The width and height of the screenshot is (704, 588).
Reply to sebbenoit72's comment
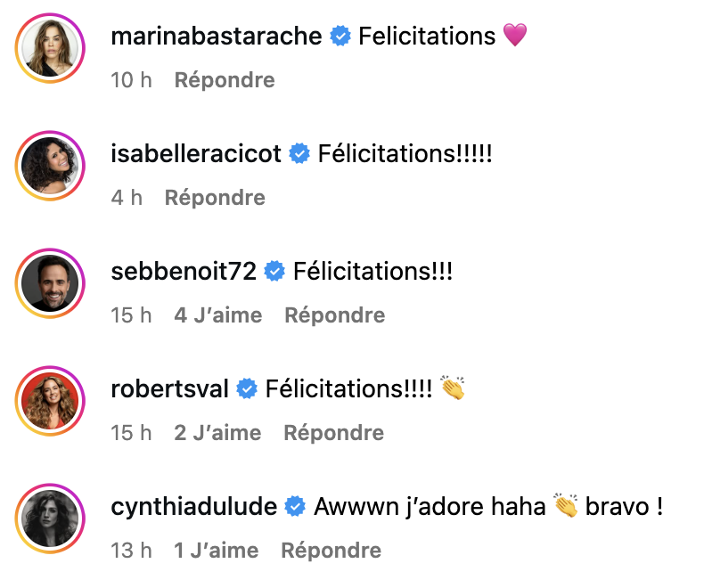[335, 315]
